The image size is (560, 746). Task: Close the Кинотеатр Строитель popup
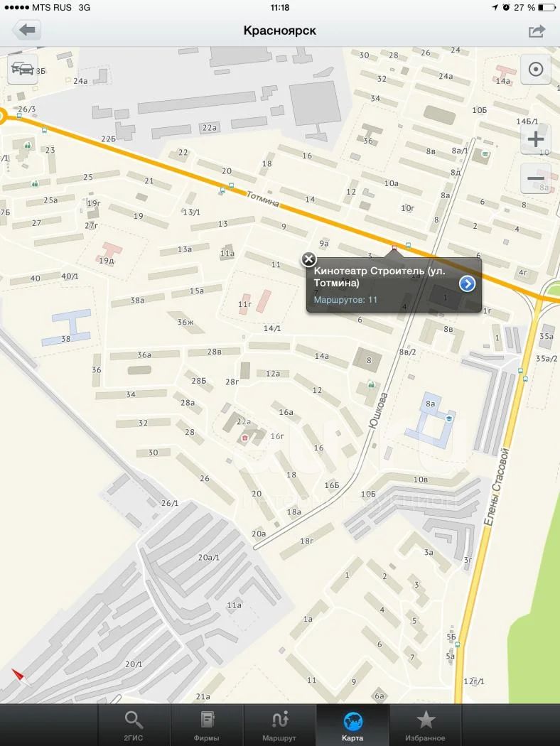click(x=309, y=259)
